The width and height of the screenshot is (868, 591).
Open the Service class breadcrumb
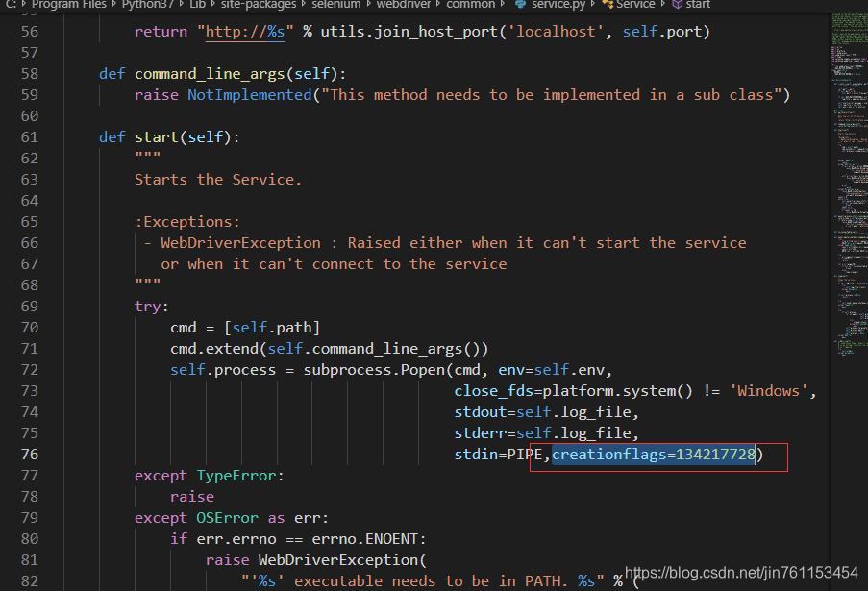tap(635, 4)
